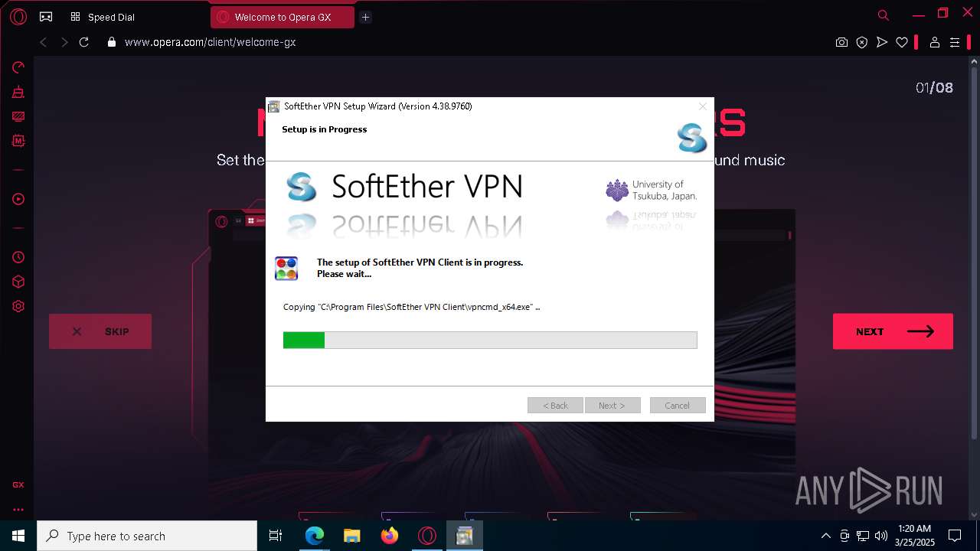Click the Back button in setup wizard

click(x=555, y=406)
